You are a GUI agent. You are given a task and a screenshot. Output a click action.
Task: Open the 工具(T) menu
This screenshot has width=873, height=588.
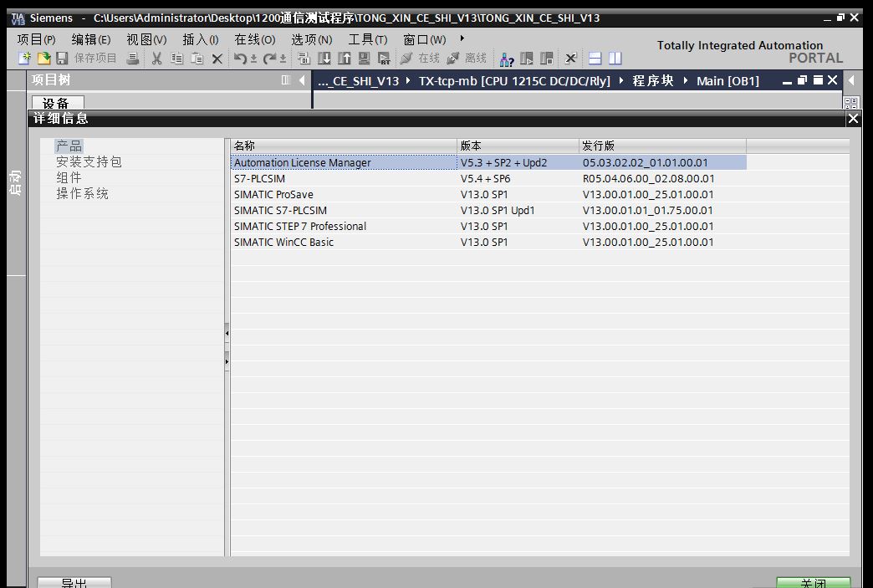[x=367, y=39]
